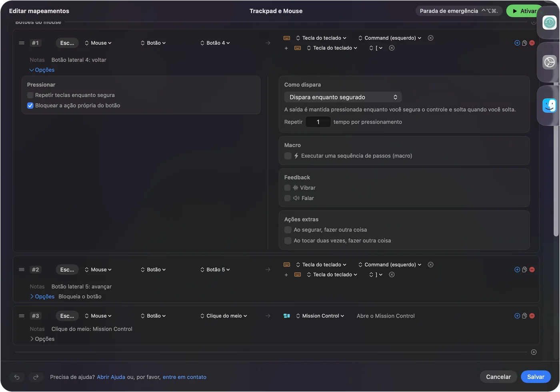Expand Opções of mapping #3

coord(42,339)
